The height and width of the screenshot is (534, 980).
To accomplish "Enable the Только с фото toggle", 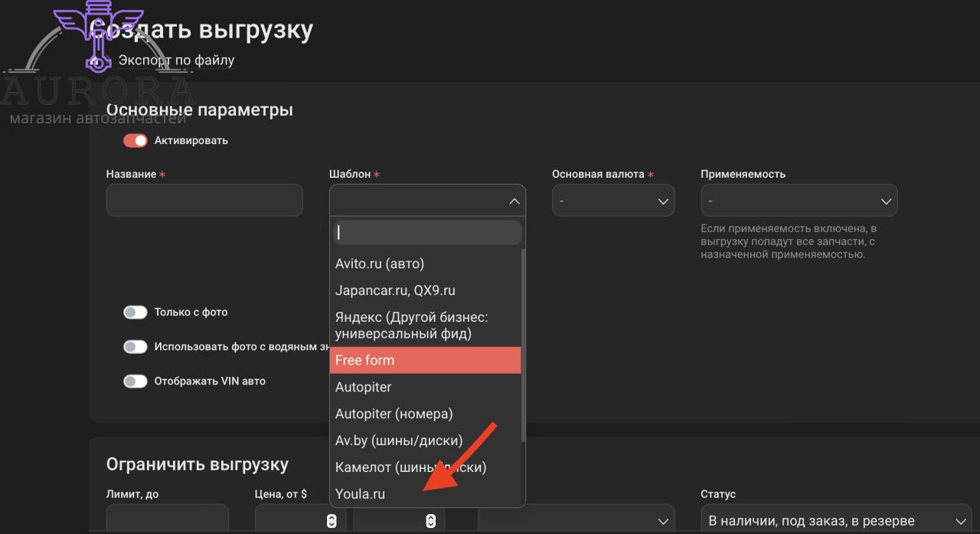I will 136,313.
